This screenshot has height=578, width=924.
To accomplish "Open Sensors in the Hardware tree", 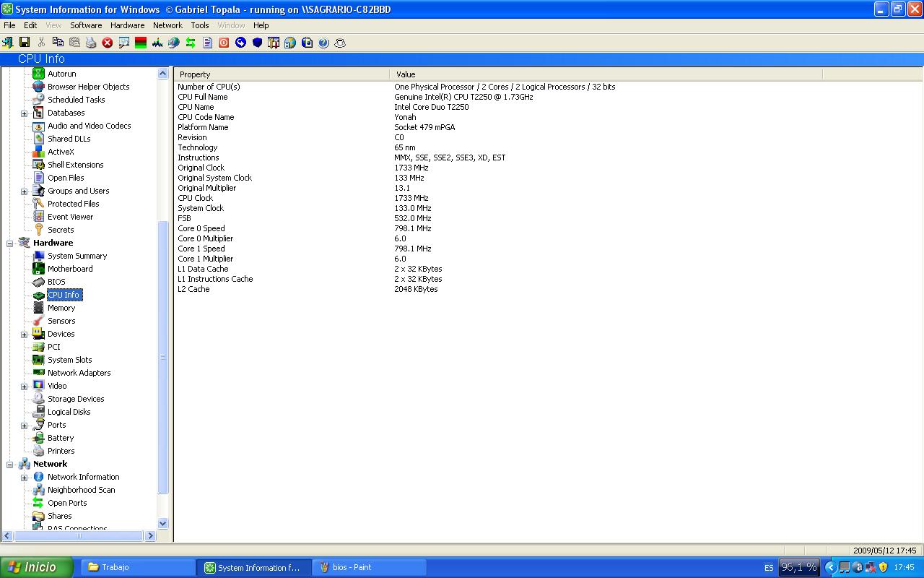I will click(x=61, y=321).
